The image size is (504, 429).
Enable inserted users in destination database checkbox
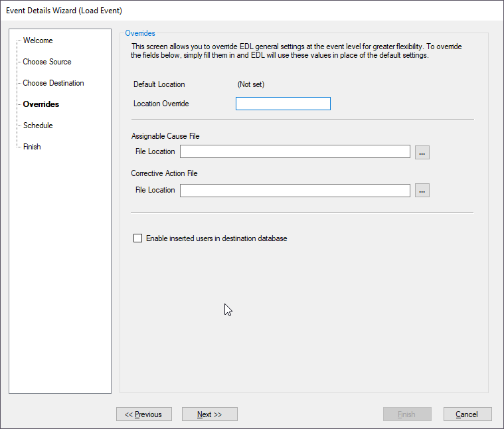(137, 238)
